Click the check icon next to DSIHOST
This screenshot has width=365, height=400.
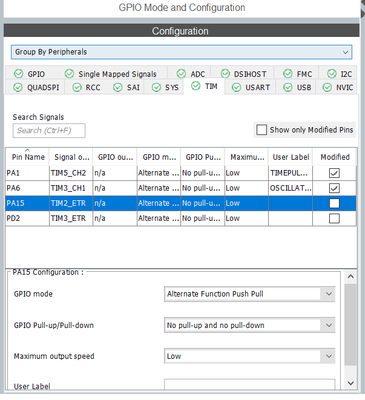(x=225, y=74)
